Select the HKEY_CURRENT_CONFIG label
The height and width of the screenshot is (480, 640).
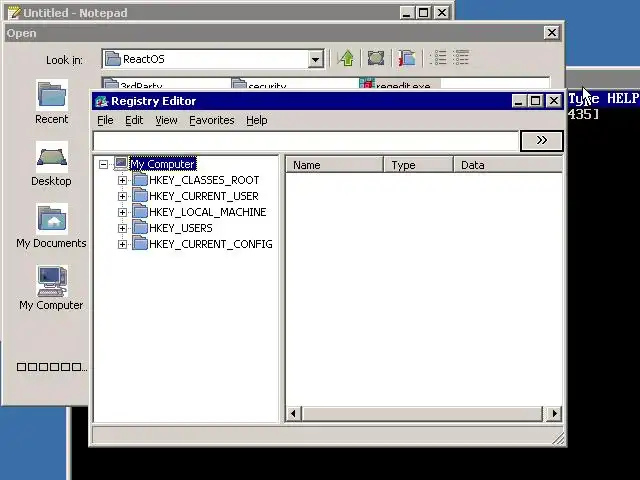tap(211, 244)
